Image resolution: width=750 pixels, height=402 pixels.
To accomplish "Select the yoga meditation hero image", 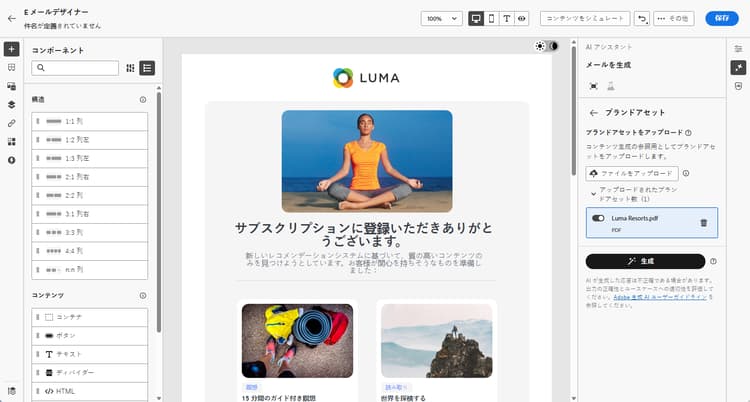I will pyautogui.click(x=367, y=161).
